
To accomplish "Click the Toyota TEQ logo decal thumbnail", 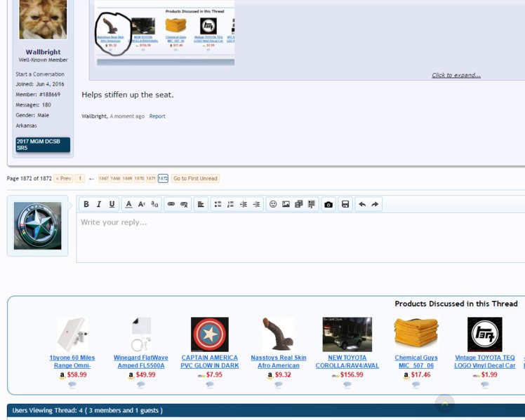I will point(485,334).
